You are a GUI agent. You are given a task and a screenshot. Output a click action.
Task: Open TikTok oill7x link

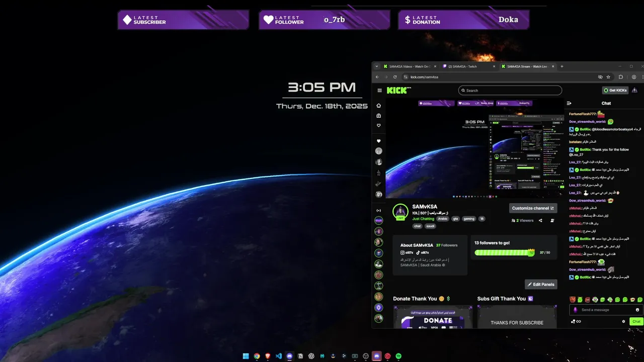pyautogui.click(x=423, y=252)
